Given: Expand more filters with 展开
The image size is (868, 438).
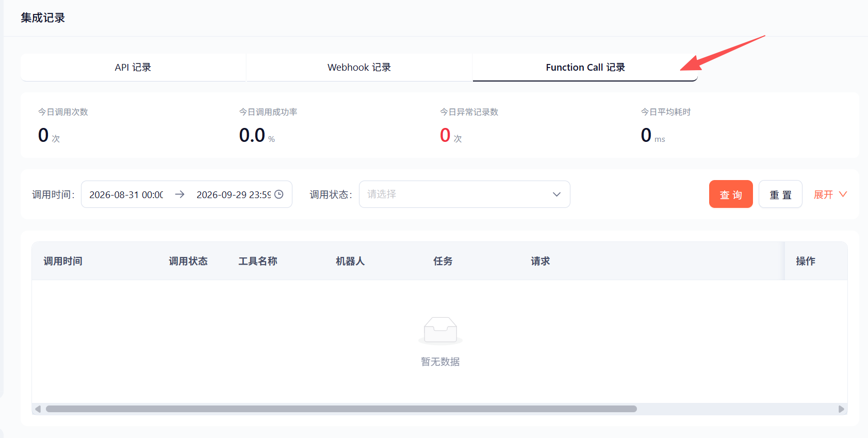Looking at the screenshot, I should click(830, 194).
